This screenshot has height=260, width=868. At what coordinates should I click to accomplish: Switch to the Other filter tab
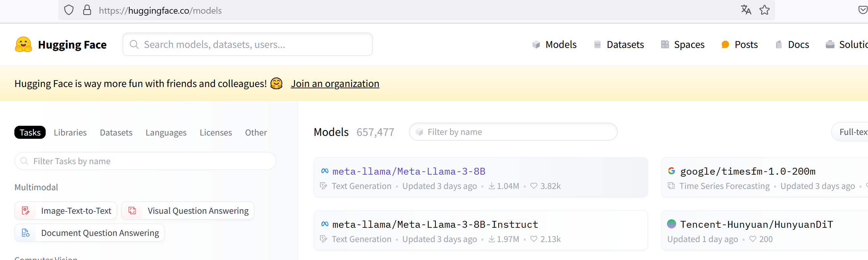click(x=256, y=132)
